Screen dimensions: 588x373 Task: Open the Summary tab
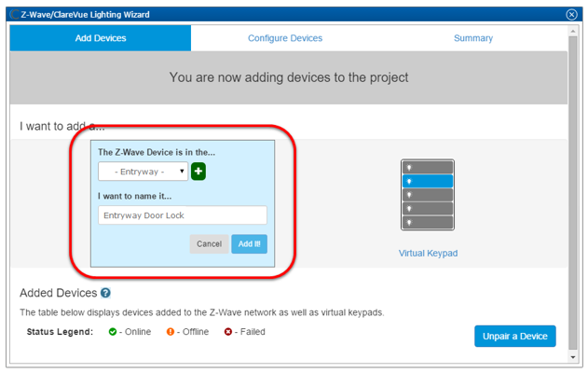(x=473, y=38)
